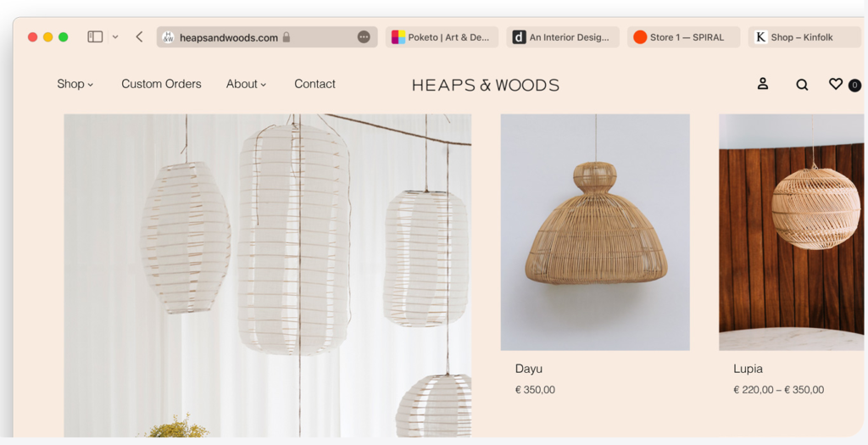Open Custom Orders page
The width and height of the screenshot is (868, 445).
161,84
